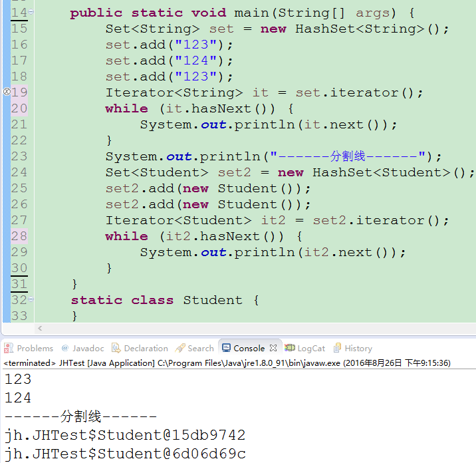Click the Javadoc @ icon
Image resolution: width=476 pixels, height=463 pixels.
[x=64, y=348]
